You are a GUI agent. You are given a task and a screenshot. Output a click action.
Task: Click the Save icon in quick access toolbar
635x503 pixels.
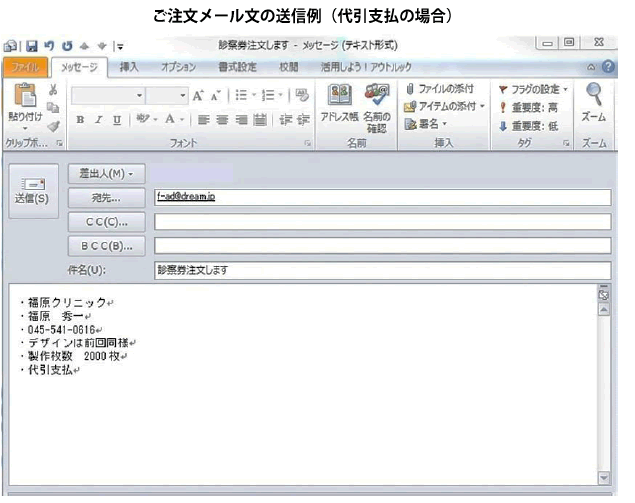click(32, 45)
